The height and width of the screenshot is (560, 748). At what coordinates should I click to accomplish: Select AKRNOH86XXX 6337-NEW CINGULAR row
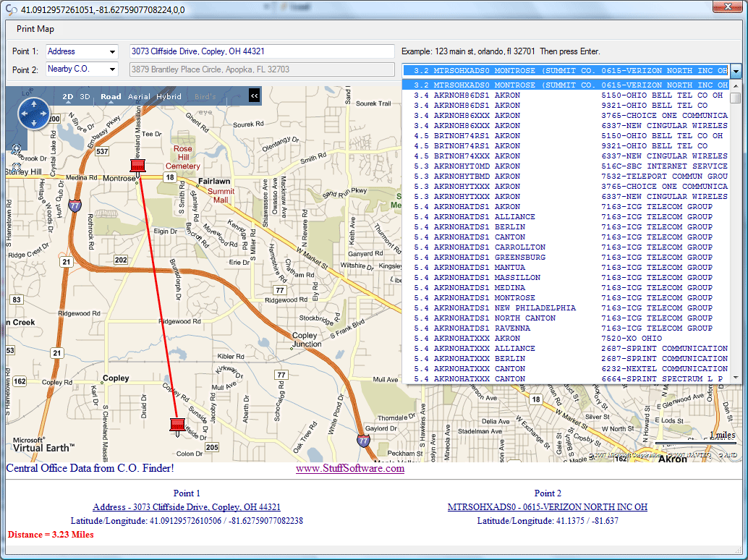click(x=566, y=125)
